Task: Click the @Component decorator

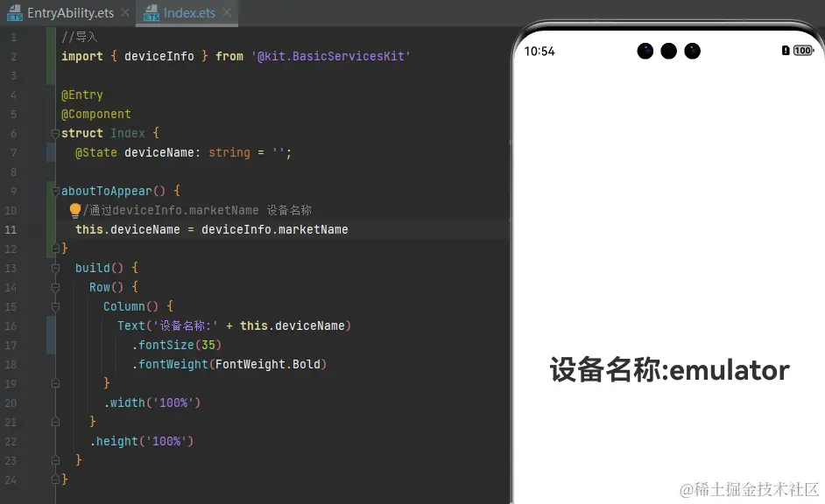Action: (x=95, y=114)
